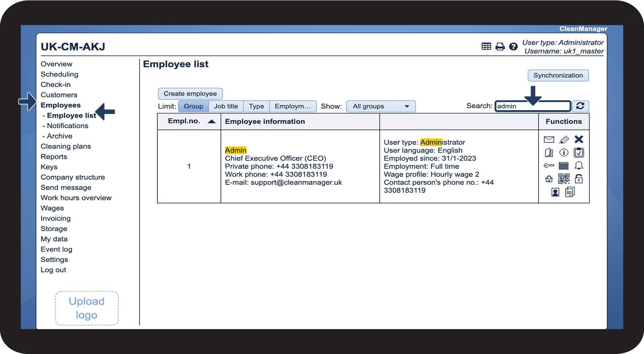Go to Wages in the sidebar

tap(52, 208)
